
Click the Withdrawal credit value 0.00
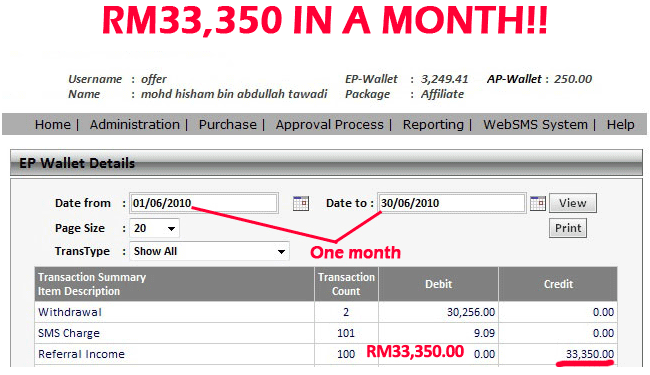pyautogui.click(x=603, y=312)
